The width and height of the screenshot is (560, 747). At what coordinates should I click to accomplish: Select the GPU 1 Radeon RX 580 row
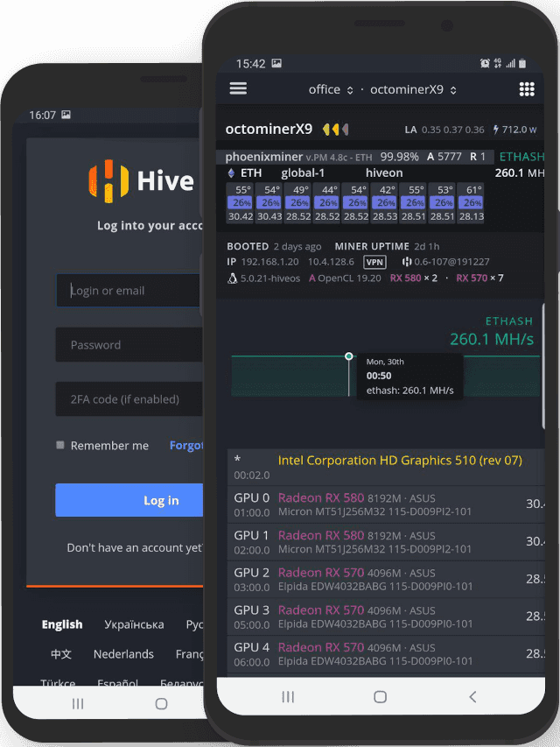(x=386, y=542)
